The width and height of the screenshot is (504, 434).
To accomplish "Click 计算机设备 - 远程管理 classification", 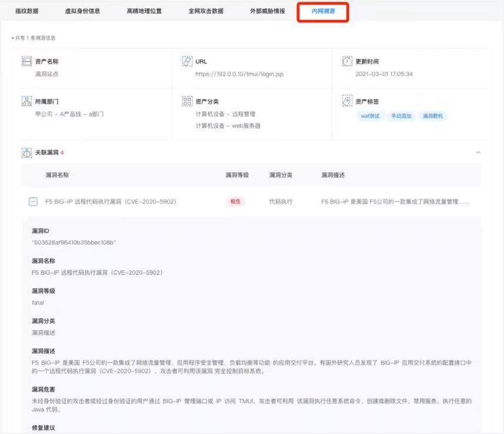I will coord(226,114).
